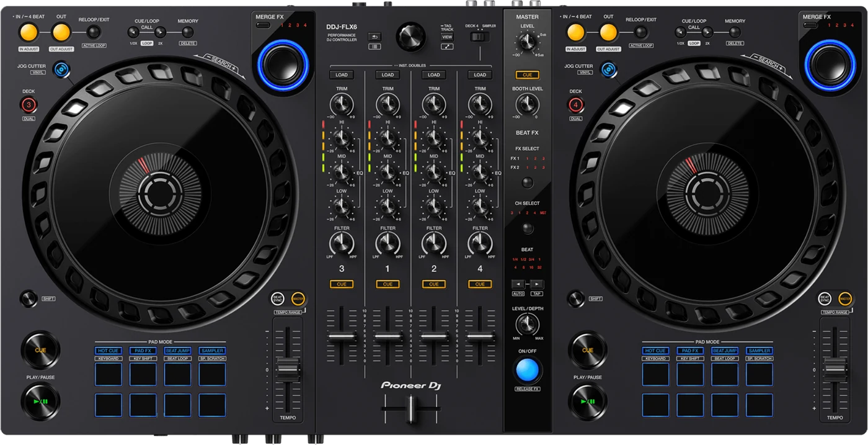868x445 pixels.
Task: Click the right MERGE FX blue-ringed knob
Action: tap(830, 64)
